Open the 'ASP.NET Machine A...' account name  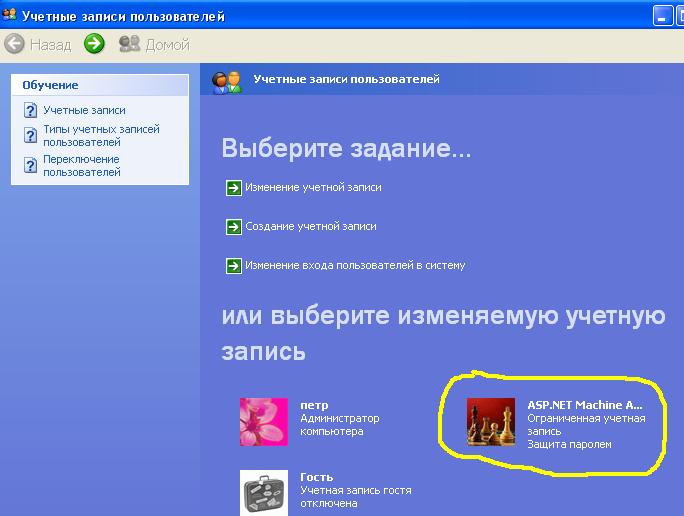pos(585,405)
